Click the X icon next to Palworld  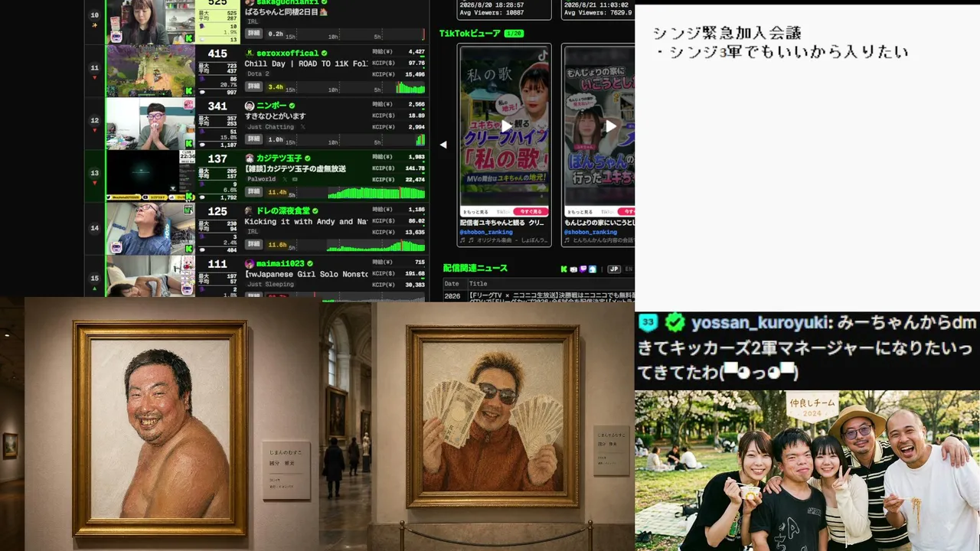[283, 179]
